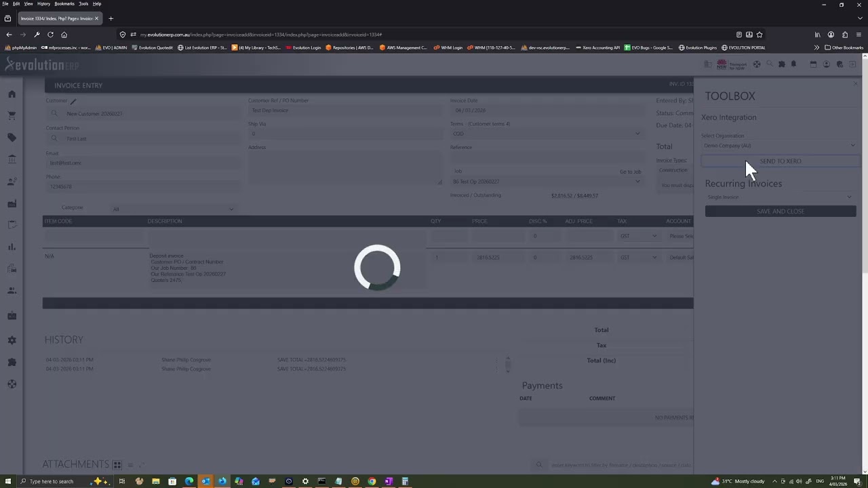
Task: Open the price tag sidebar icon
Action: [x=12, y=138]
